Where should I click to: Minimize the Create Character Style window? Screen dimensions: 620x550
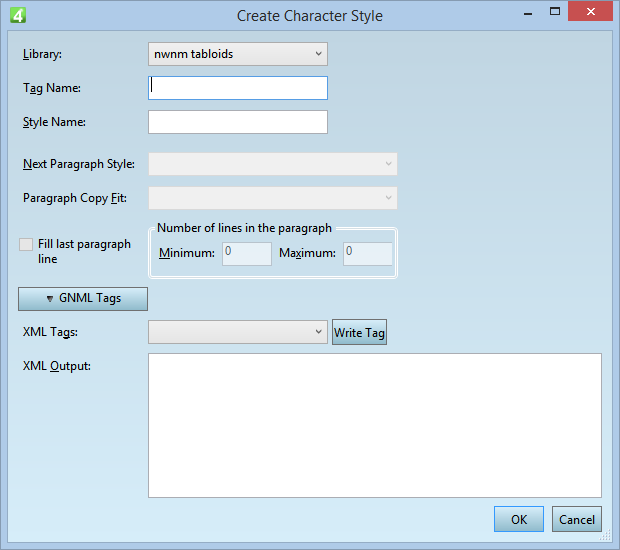click(x=528, y=12)
